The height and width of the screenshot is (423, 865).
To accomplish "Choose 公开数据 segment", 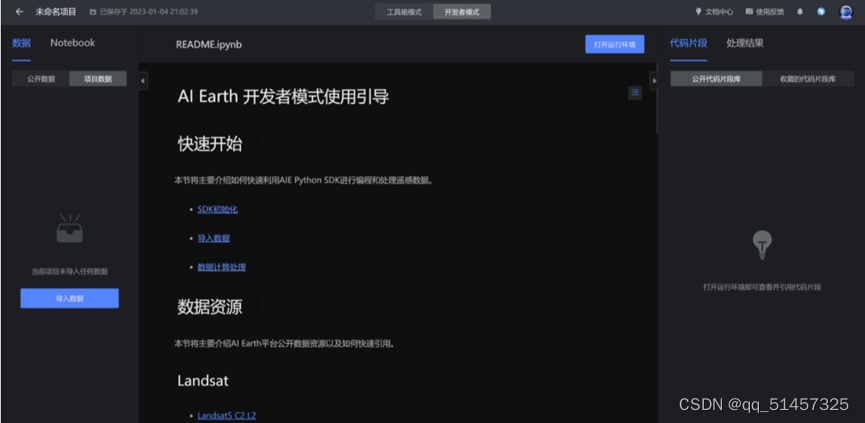I will coord(41,79).
